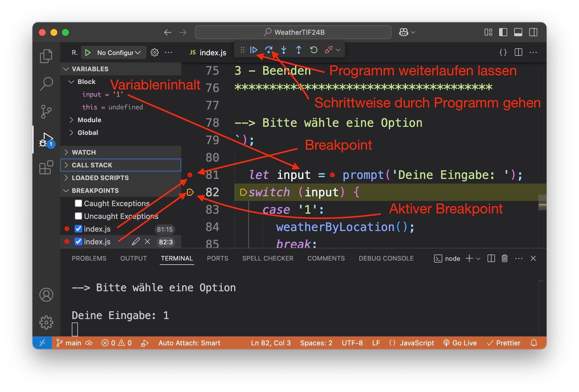Restart the debug session via restart icon
Image resolution: width=579 pixels, height=392 pixels.
314,50
